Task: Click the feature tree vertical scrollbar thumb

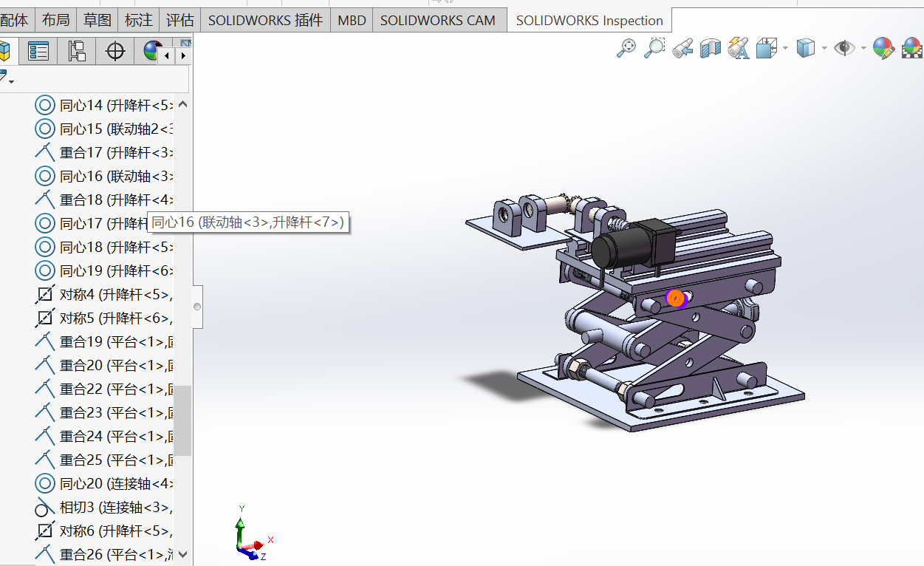Action: click(x=182, y=420)
